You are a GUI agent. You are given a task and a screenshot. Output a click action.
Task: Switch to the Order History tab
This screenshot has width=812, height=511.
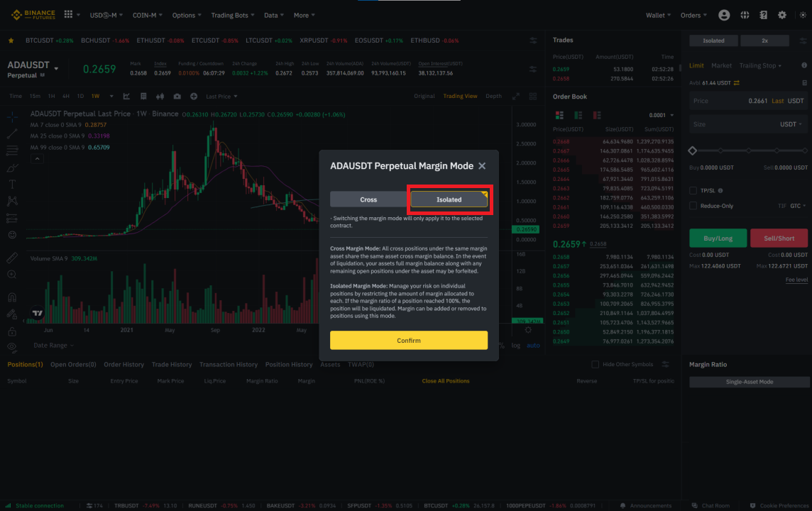point(124,365)
